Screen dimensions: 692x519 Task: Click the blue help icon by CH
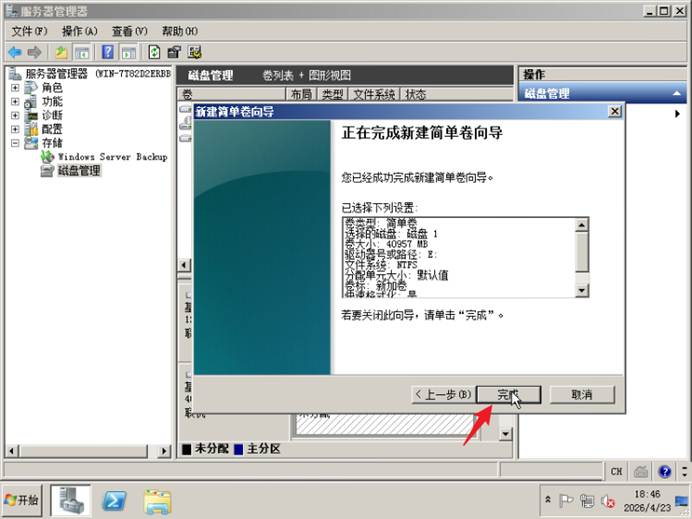pos(665,472)
